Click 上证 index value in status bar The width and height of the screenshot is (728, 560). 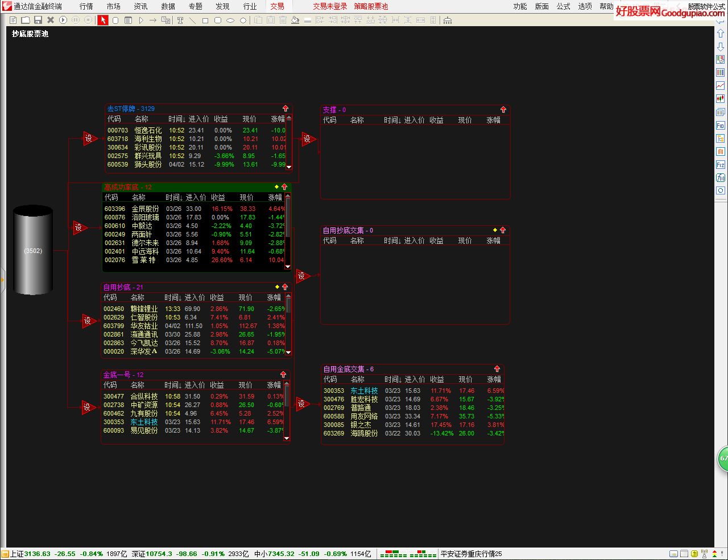click(37, 554)
